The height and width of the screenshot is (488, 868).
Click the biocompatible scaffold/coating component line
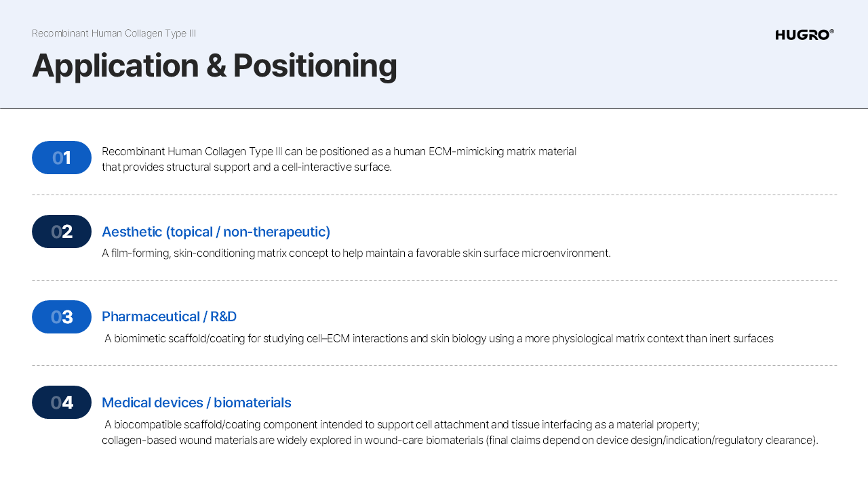(401, 425)
